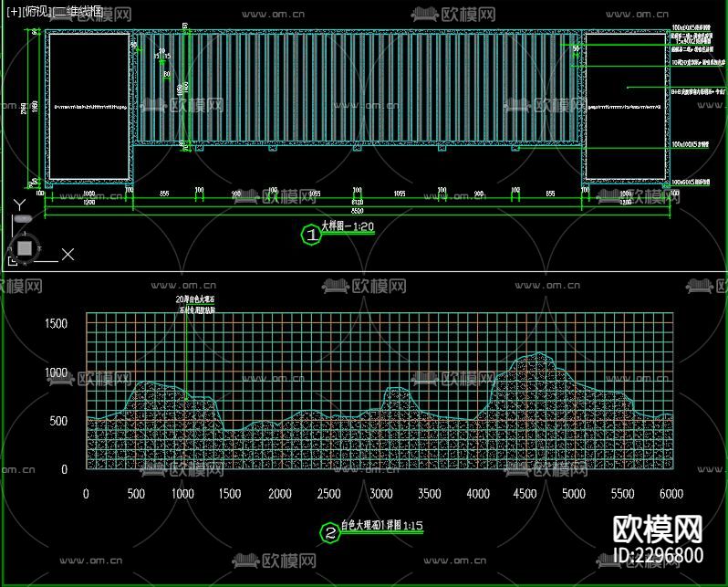The width and height of the screenshot is (728, 587).
Task: Select horizontal axis label 0
Action: [86, 494]
